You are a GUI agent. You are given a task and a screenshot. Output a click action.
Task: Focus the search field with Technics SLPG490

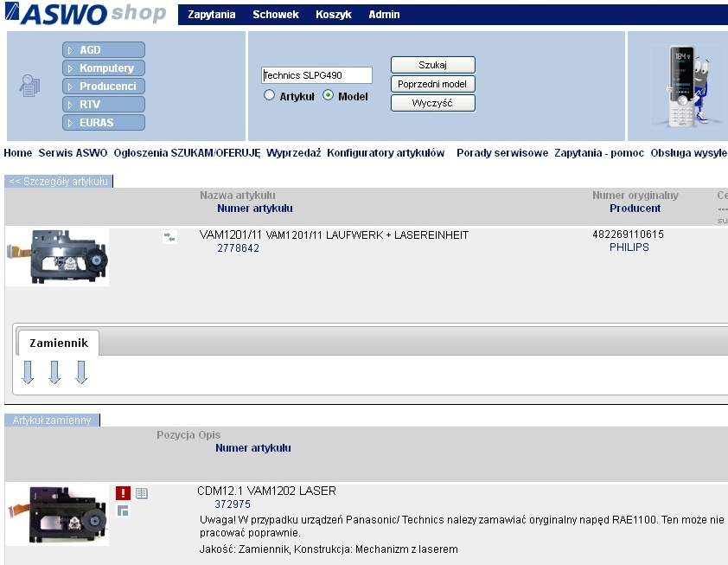point(316,75)
